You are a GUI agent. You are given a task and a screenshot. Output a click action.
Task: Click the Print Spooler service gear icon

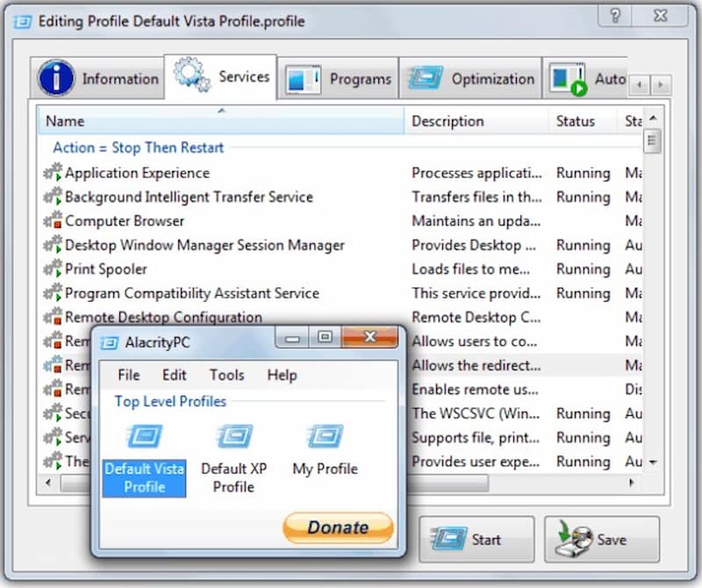(54, 269)
